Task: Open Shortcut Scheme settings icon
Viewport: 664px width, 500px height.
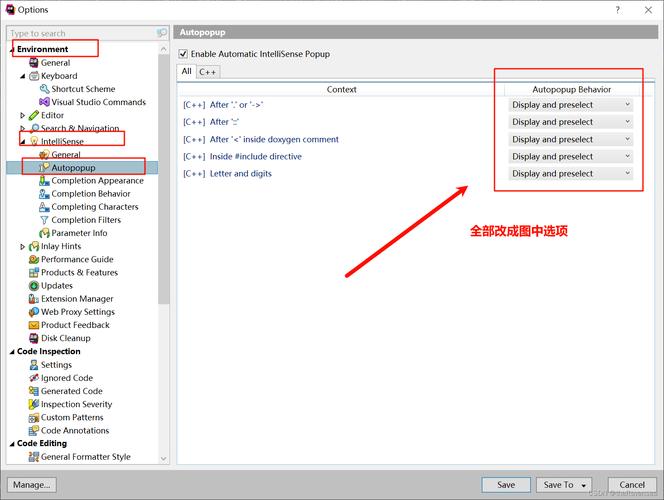Action: pyautogui.click(x=44, y=89)
